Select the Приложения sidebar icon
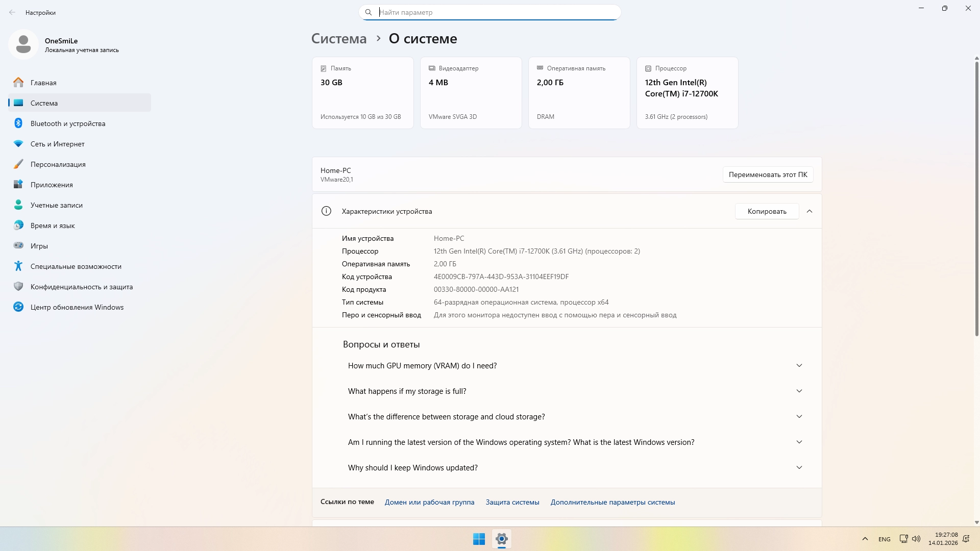980x551 pixels. [18, 185]
